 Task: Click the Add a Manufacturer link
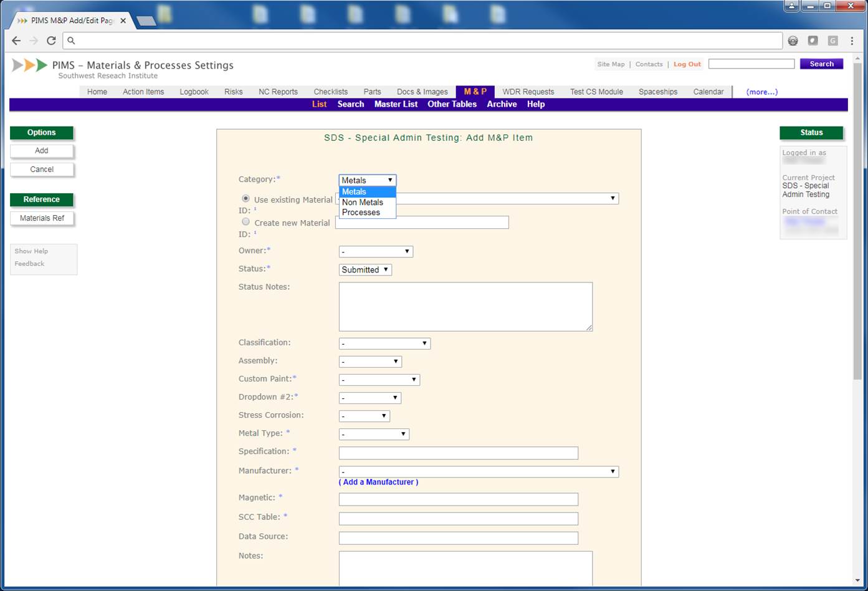pos(378,482)
